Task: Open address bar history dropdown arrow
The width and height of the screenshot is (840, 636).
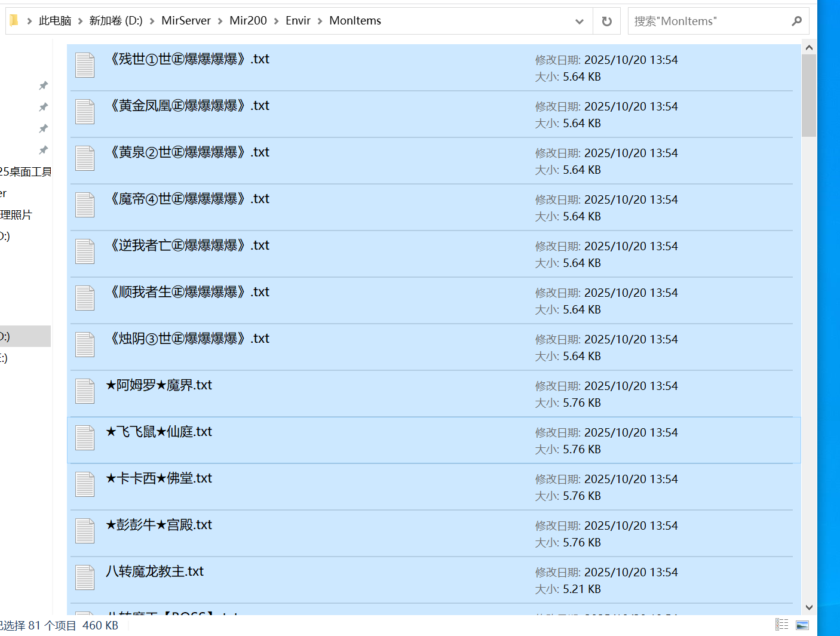Action: coord(579,21)
